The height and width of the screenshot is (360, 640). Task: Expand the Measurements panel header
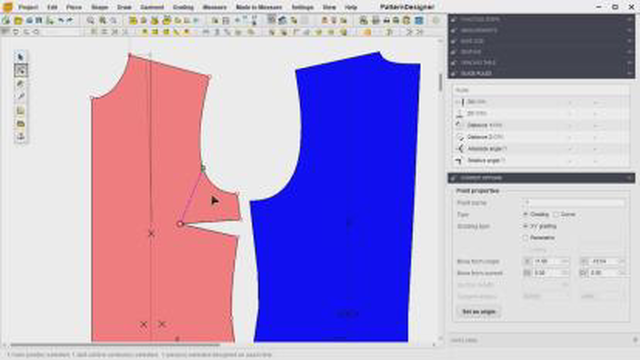(x=542, y=31)
